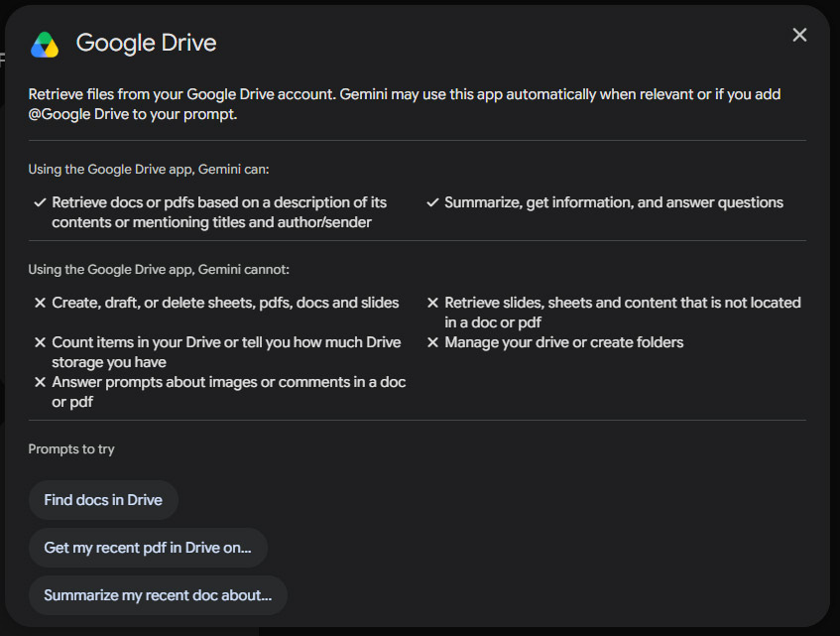Click 'Retrieve docs or pdfs based on a description' item

pyautogui.click(x=219, y=212)
